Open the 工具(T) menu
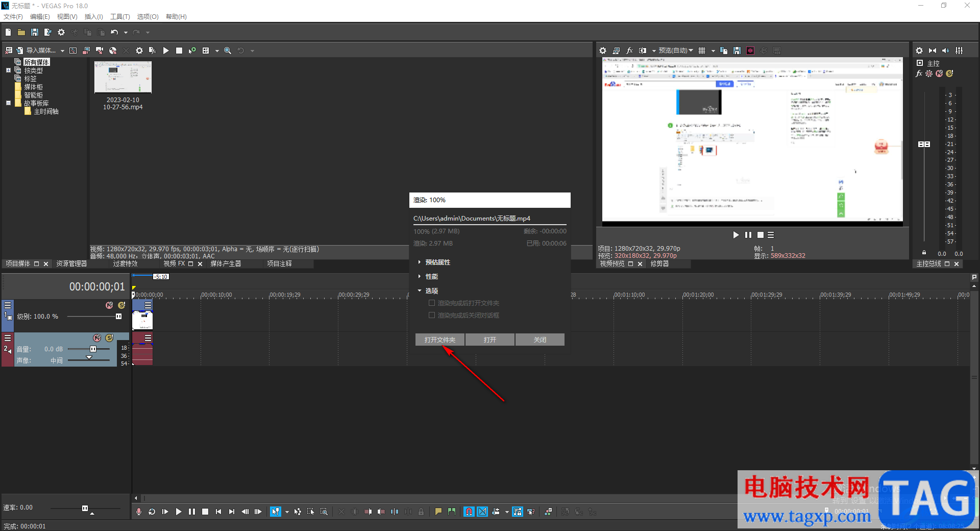The height and width of the screenshot is (531, 980). tap(120, 16)
